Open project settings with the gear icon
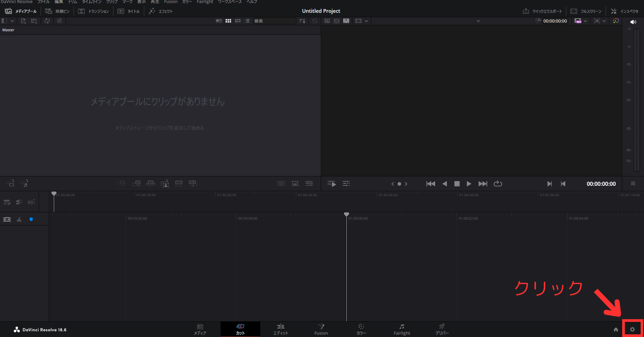 click(x=633, y=330)
